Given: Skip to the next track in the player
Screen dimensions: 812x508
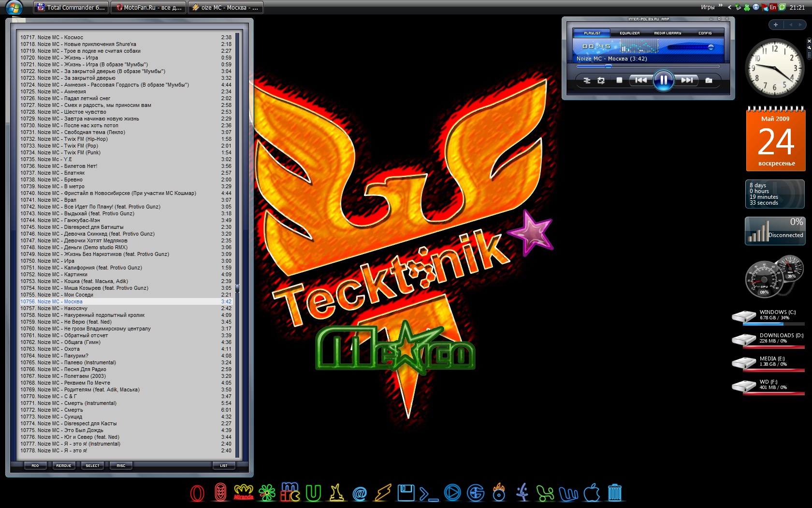Looking at the screenshot, I should [x=687, y=80].
